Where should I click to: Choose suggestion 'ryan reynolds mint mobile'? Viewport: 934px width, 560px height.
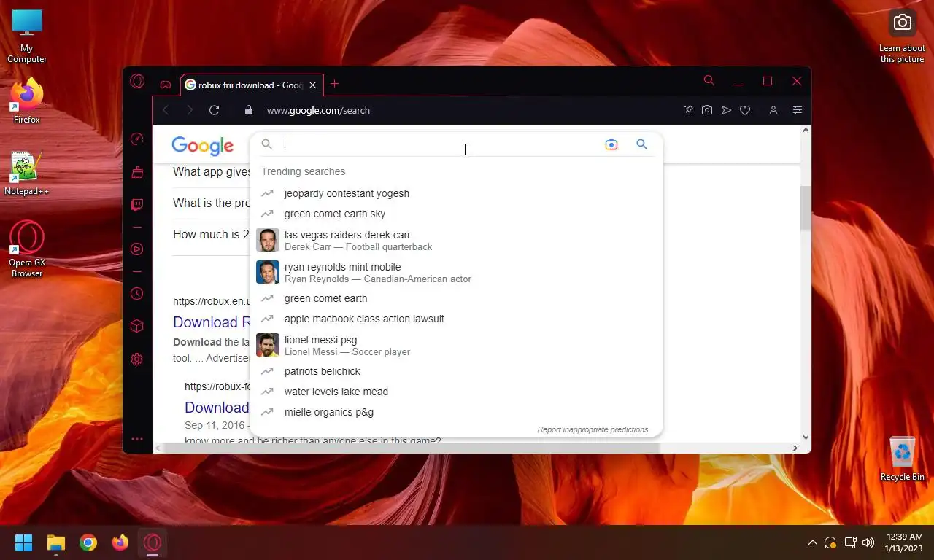[456, 272]
